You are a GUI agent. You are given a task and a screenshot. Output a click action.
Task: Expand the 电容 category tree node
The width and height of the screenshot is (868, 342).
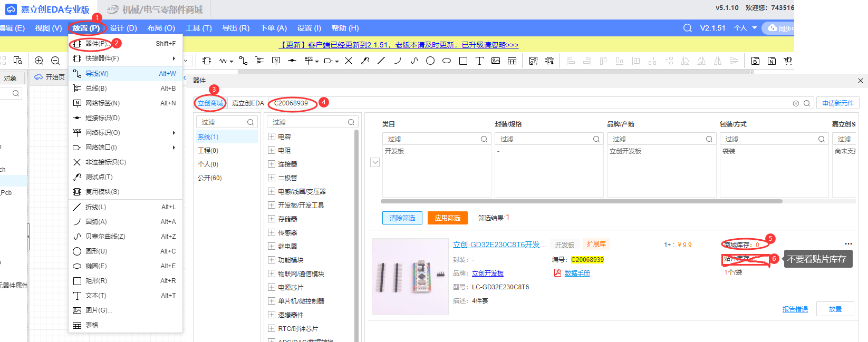coord(272,136)
